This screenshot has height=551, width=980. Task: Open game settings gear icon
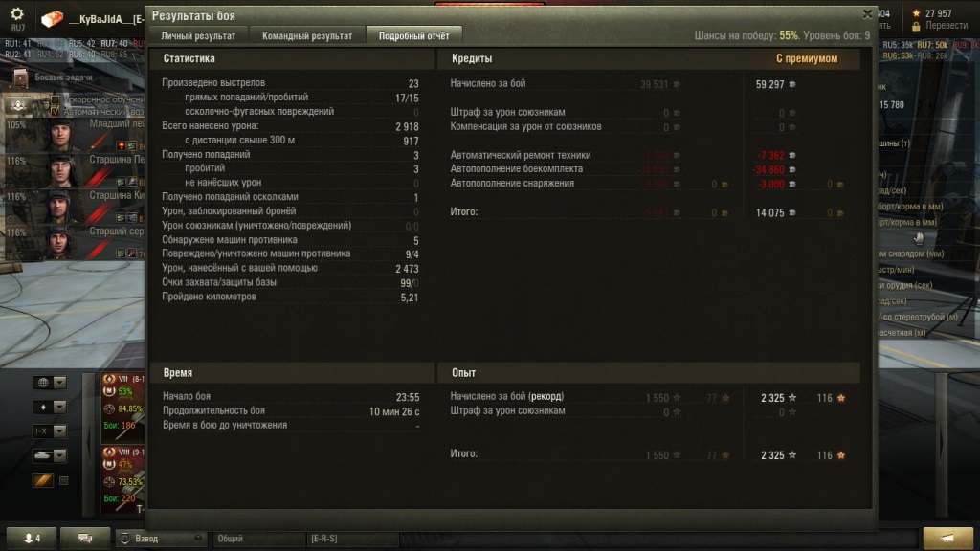point(17,13)
